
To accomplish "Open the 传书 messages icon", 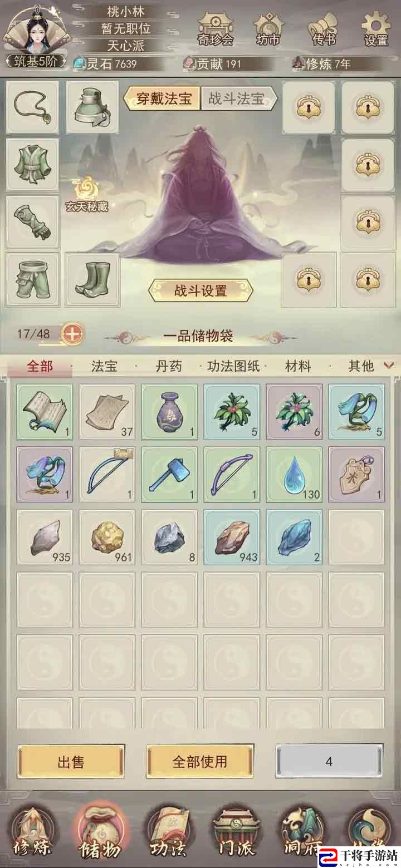I will pos(324,28).
